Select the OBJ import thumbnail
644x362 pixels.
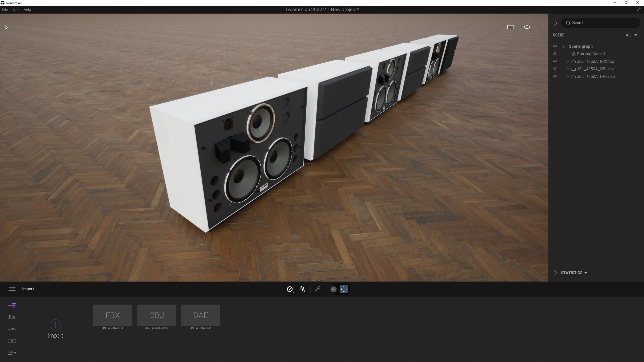[x=157, y=315]
